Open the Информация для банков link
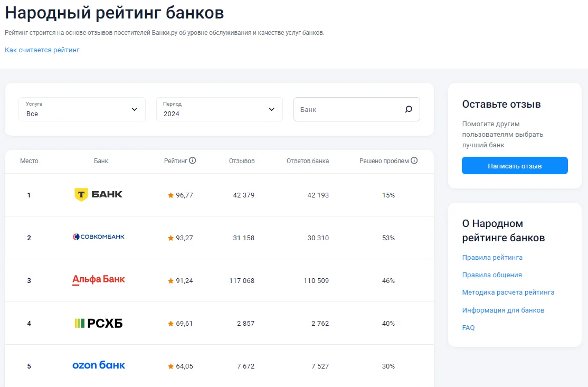This screenshot has width=588, height=387. [x=503, y=310]
